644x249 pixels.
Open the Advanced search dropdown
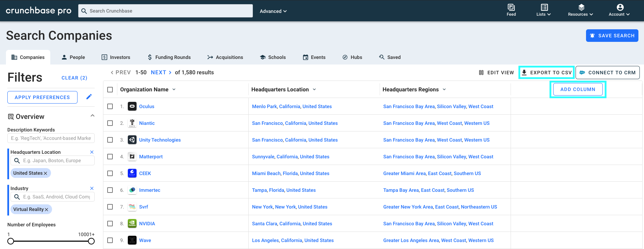click(273, 11)
